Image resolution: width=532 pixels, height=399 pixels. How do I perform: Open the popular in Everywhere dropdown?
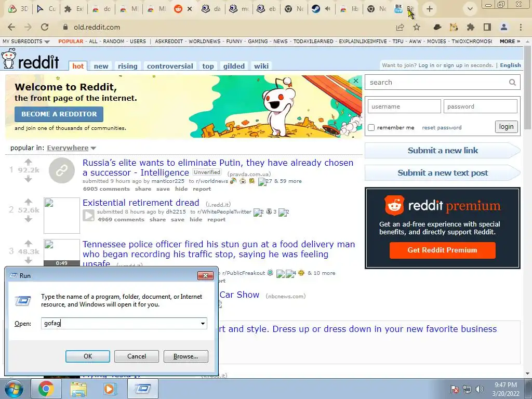pyautogui.click(x=71, y=148)
